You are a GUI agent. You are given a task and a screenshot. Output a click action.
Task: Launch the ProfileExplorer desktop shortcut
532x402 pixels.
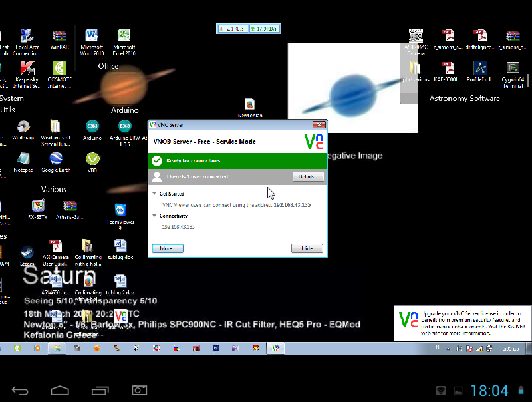pos(480,71)
